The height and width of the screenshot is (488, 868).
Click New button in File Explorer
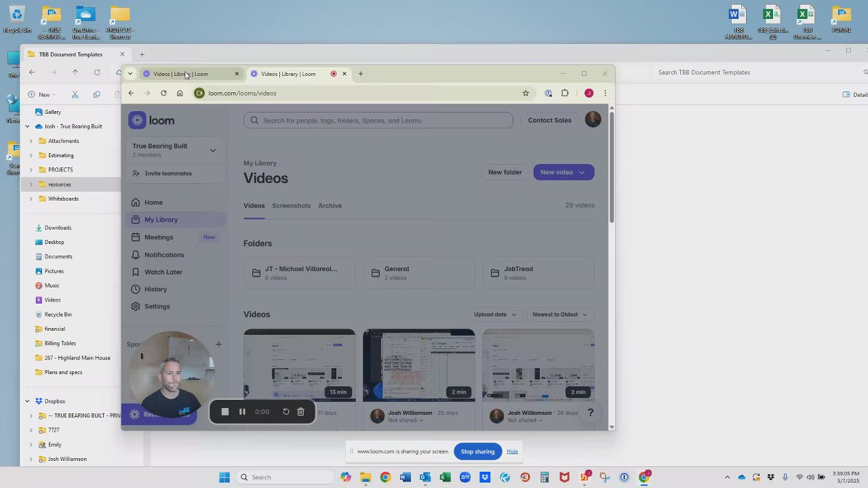tap(41, 95)
